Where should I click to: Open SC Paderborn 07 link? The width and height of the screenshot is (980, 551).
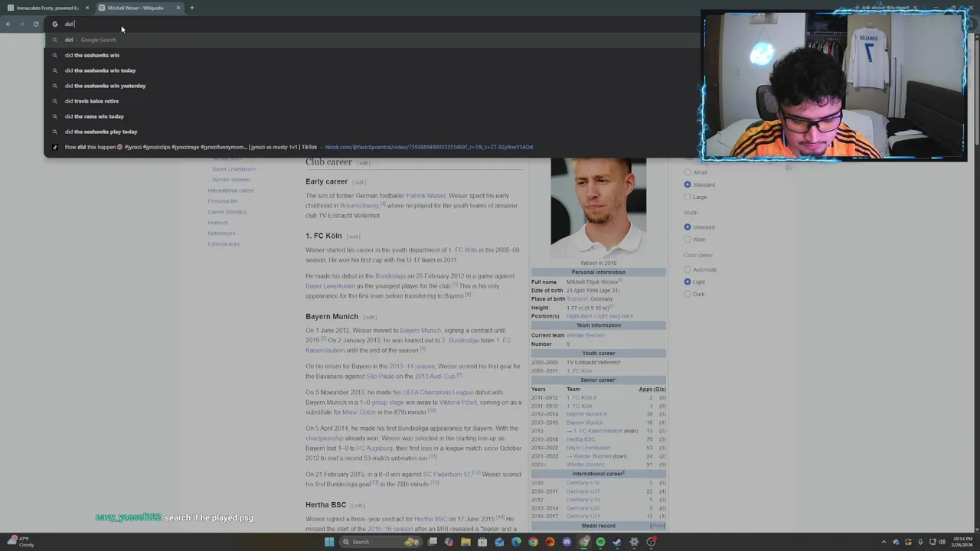click(447, 474)
